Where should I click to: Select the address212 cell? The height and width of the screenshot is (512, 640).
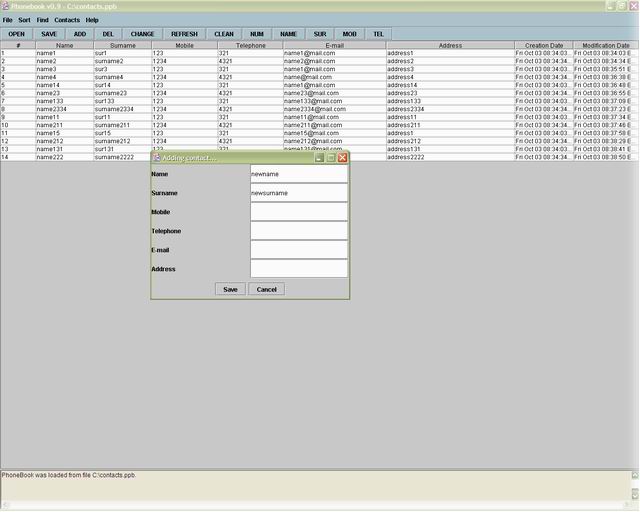450,141
